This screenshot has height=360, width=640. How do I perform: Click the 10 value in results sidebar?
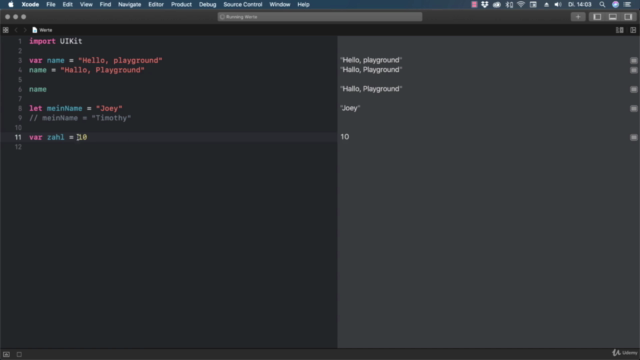[345, 137]
